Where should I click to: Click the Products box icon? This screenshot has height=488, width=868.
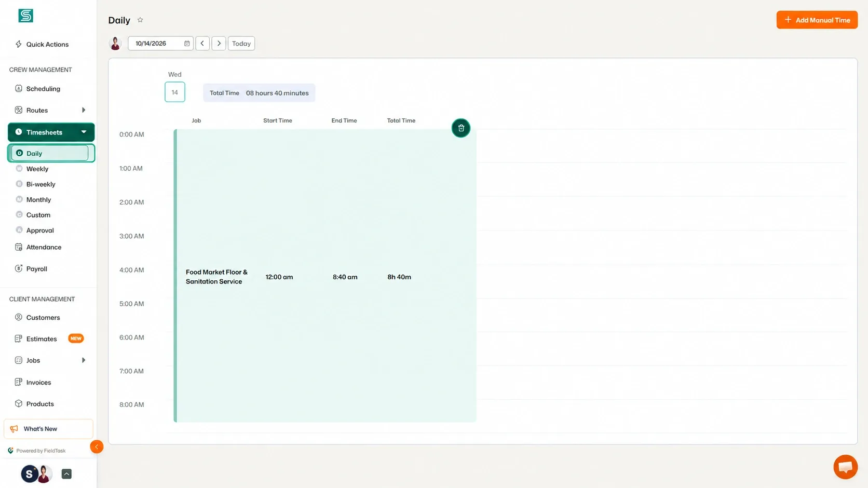[x=19, y=403]
